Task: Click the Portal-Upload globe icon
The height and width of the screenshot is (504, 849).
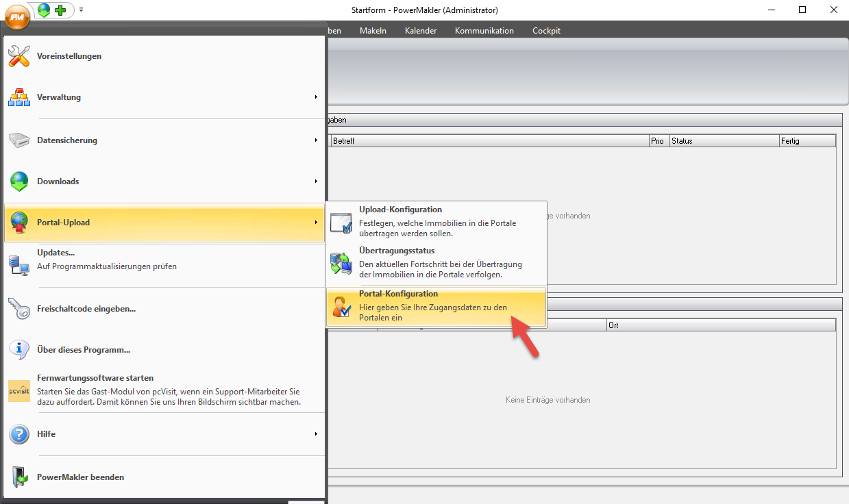Action: pos(19,223)
